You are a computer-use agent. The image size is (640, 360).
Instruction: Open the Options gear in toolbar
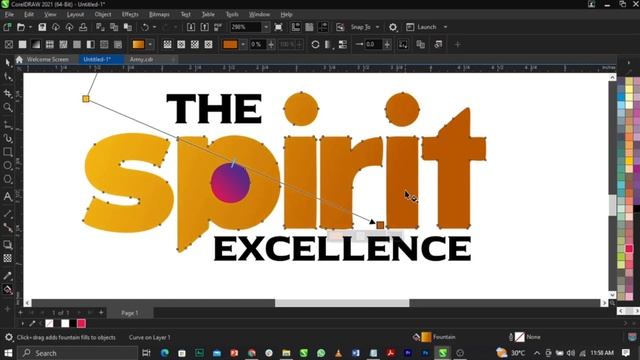click(x=393, y=27)
